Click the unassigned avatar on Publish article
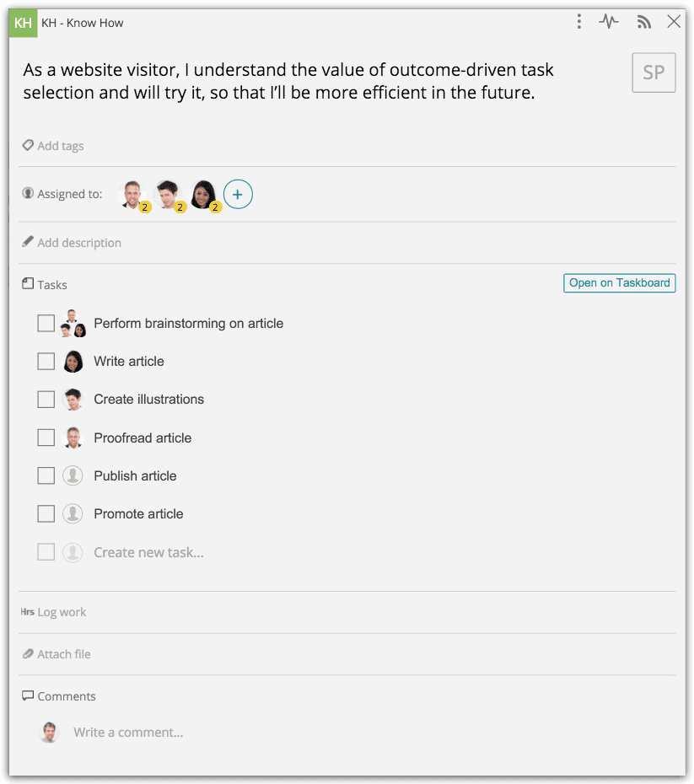 click(73, 475)
